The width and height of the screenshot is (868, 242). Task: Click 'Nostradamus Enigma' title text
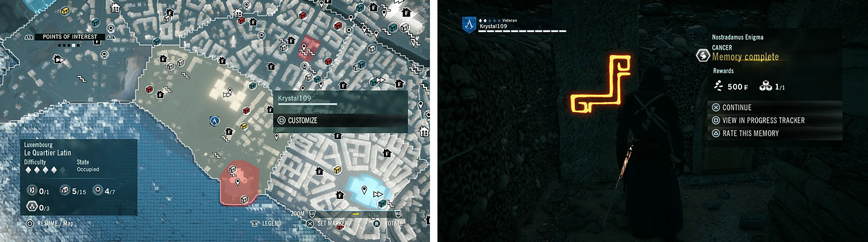[736, 37]
